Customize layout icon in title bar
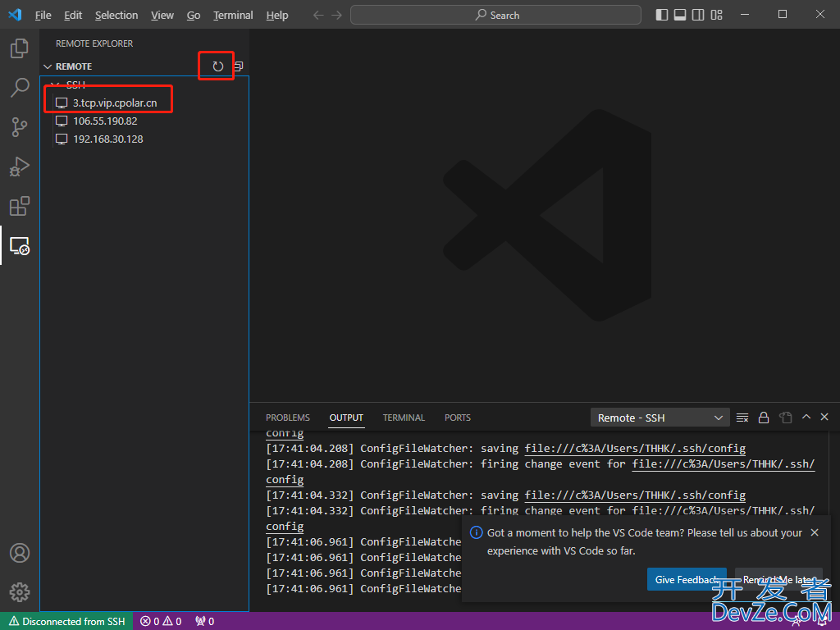The image size is (840, 630). 717,15
